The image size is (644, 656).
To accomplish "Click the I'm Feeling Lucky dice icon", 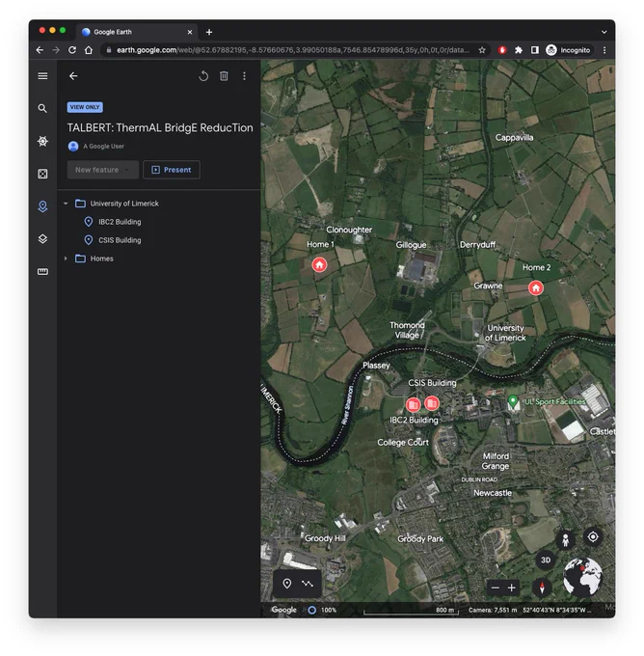I will coord(42,174).
